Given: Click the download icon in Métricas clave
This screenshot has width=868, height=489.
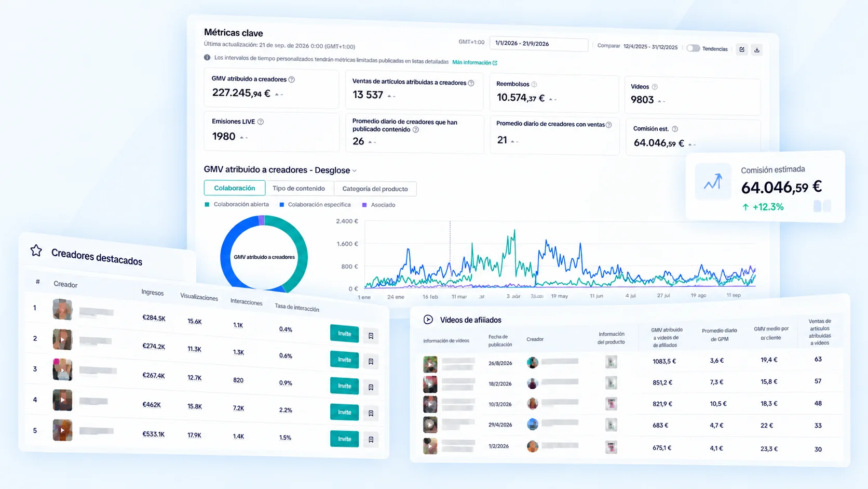Looking at the screenshot, I should [x=757, y=50].
